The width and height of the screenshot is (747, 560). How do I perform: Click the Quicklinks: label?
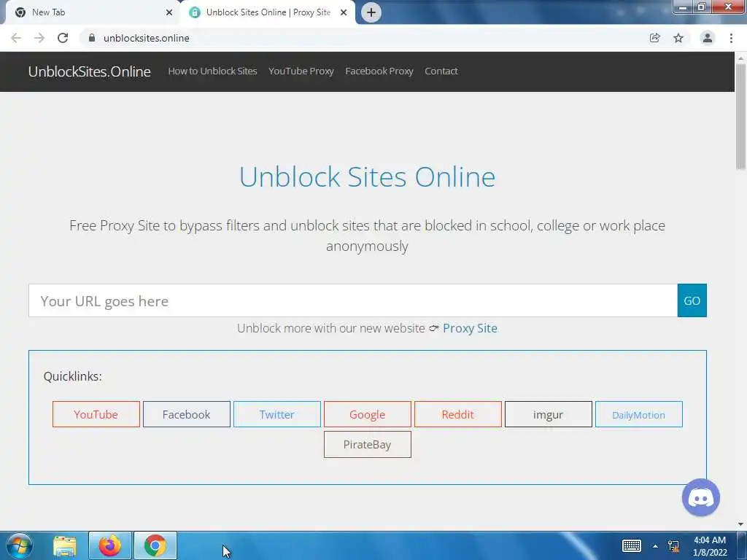[72, 376]
